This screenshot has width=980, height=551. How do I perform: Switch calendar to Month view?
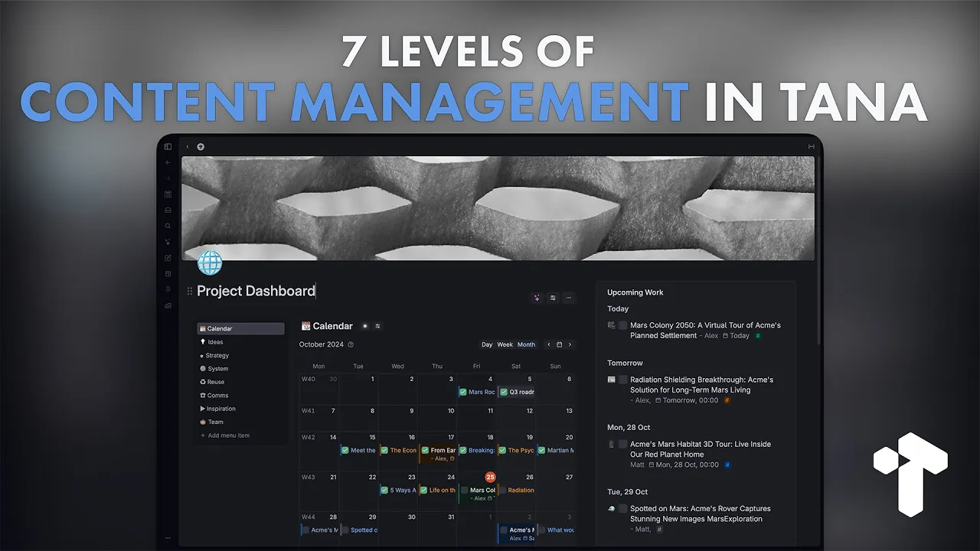[526, 344]
